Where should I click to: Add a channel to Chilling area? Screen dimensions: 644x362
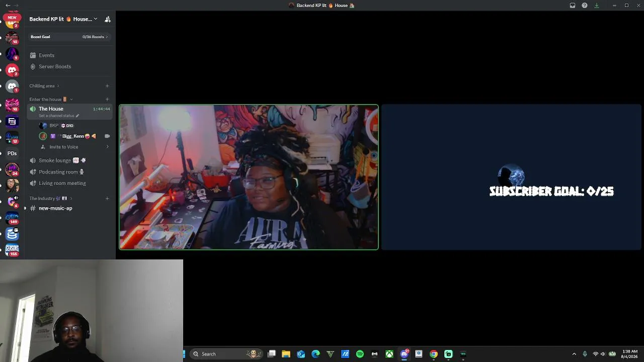point(107,86)
